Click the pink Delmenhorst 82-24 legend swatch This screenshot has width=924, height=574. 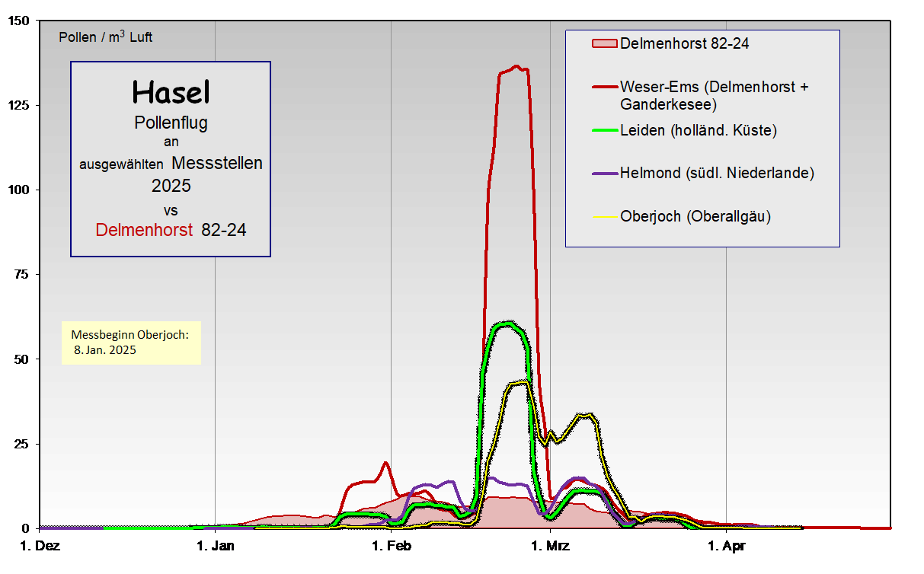605,43
